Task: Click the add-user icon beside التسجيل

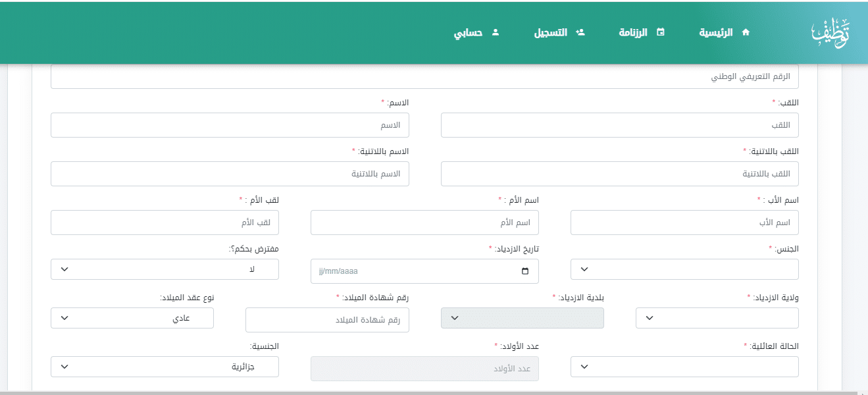Action: [580, 32]
